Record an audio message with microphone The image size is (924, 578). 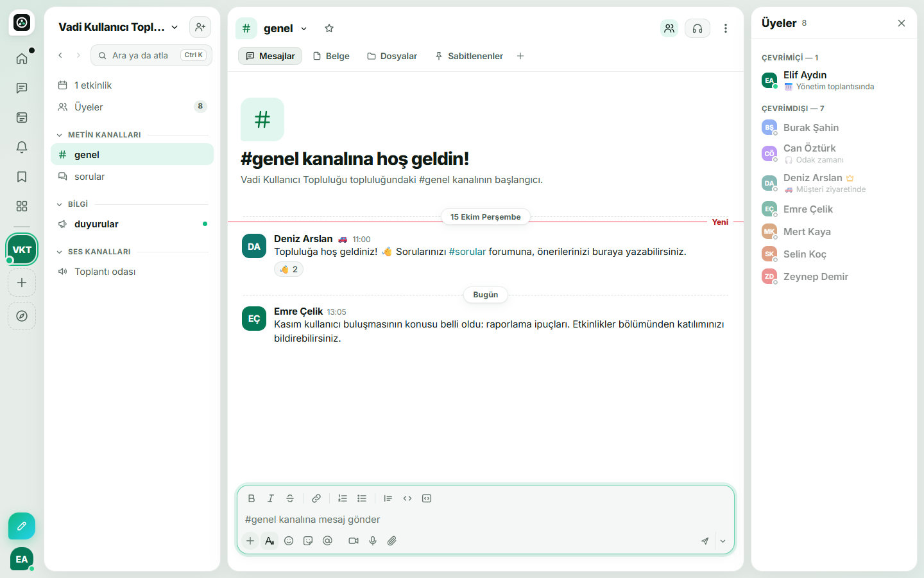373,541
